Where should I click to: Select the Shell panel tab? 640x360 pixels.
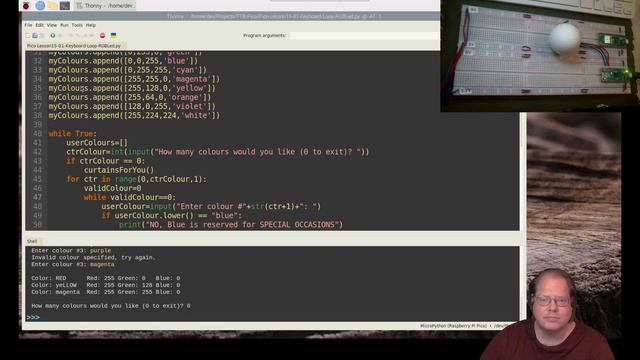click(x=32, y=241)
